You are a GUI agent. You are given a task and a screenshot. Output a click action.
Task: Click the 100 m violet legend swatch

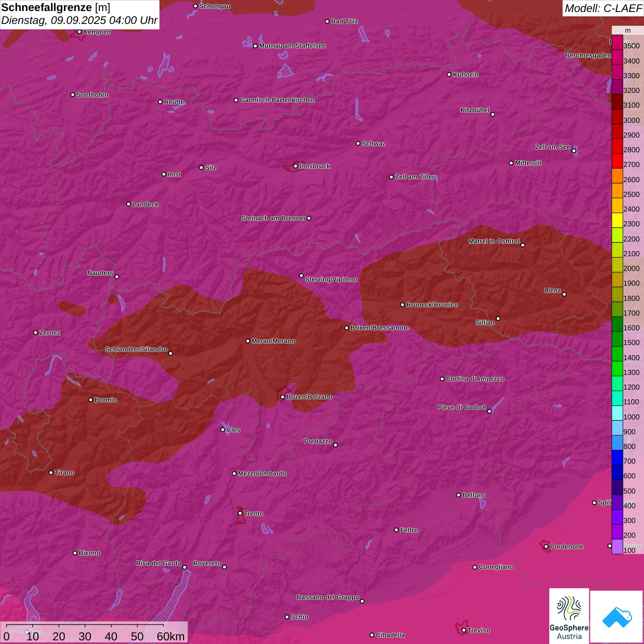pyautogui.click(x=617, y=546)
